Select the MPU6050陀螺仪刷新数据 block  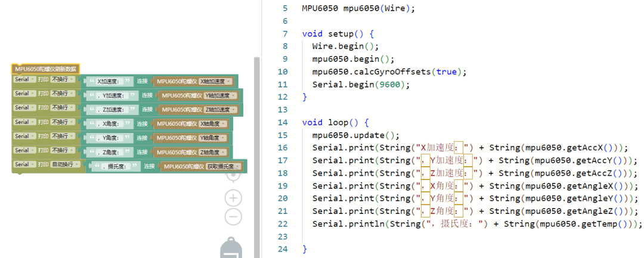pos(45,69)
